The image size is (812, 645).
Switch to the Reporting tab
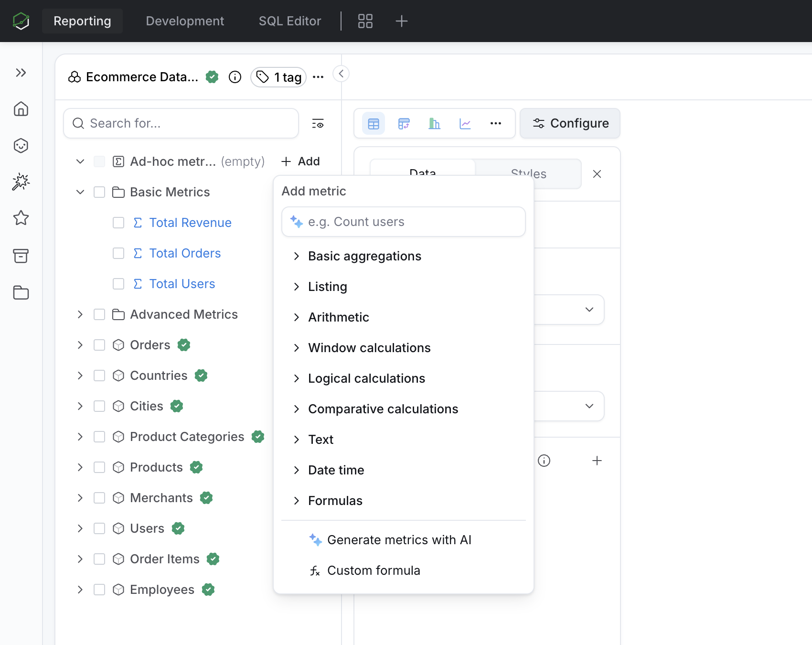(x=82, y=21)
